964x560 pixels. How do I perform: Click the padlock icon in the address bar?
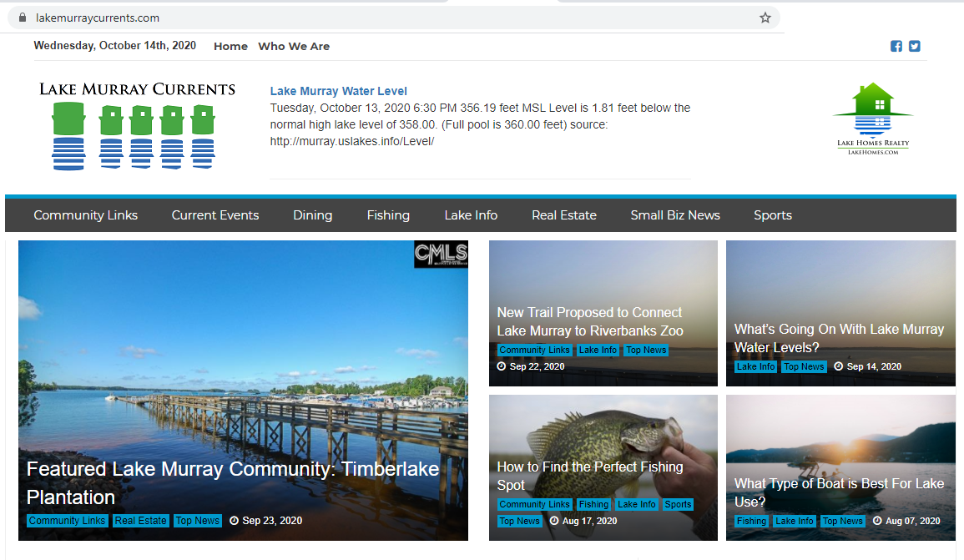point(23,17)
